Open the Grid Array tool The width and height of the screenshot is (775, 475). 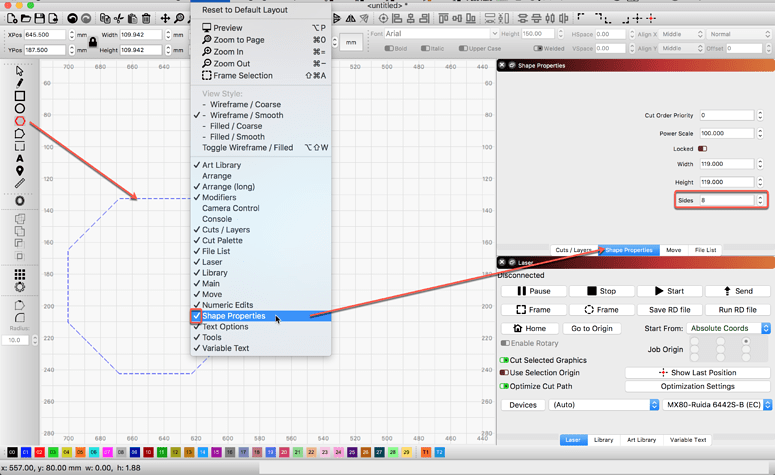pos(19,275)
